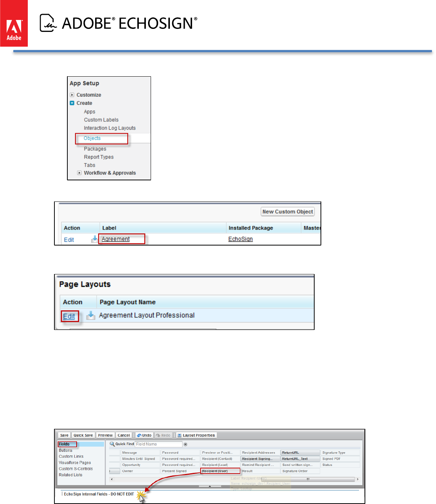Screen dimensions: 436x504
Task: Open Interaction Log Layouts
Action: (x=110, y=128)
